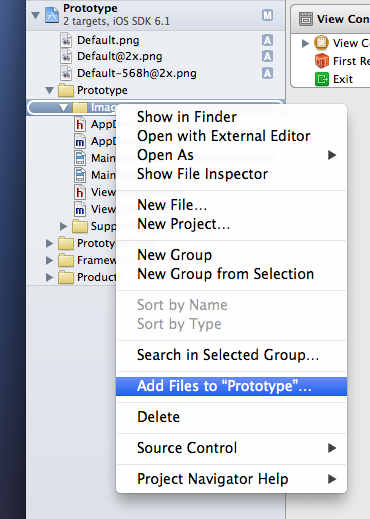Click the AppDelegate header file icon
The image size is (370, 519).
(x=80, y=124)
